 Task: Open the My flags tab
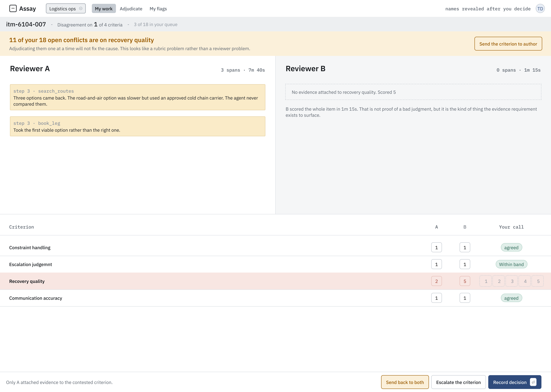158,9
